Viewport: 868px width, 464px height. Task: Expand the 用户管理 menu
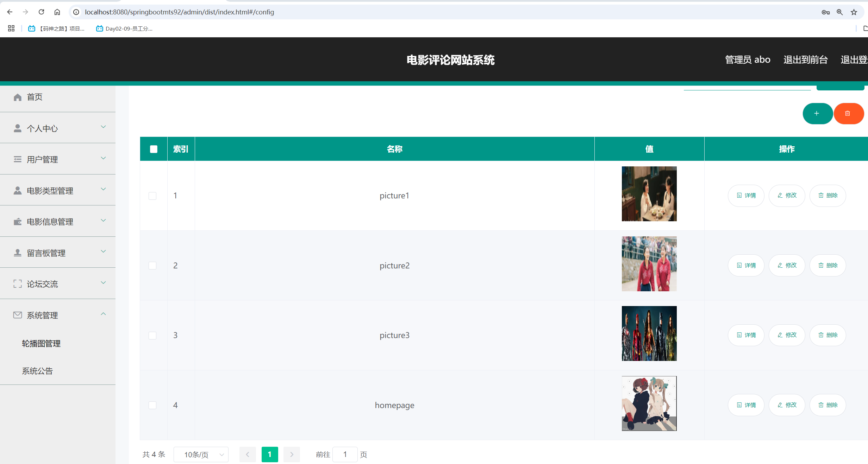click(x=58, y=159)
